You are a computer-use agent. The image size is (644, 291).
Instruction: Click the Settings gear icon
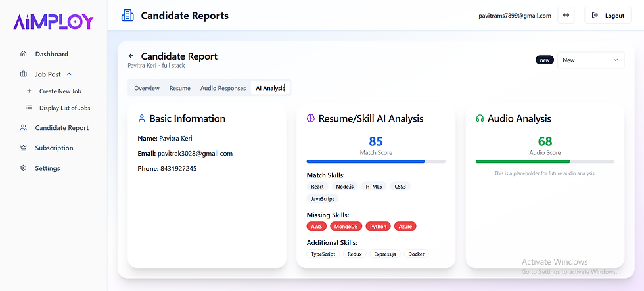point(24,168)
